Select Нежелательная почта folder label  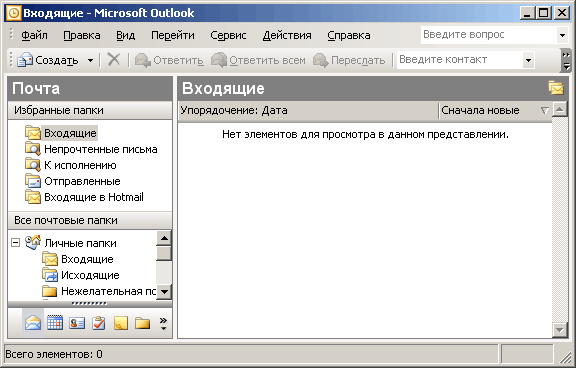tap(108, 291)
